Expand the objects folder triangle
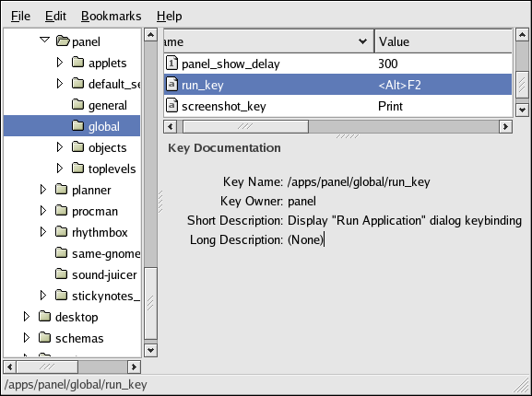532x396 pixels. click(x=60, y=147)
